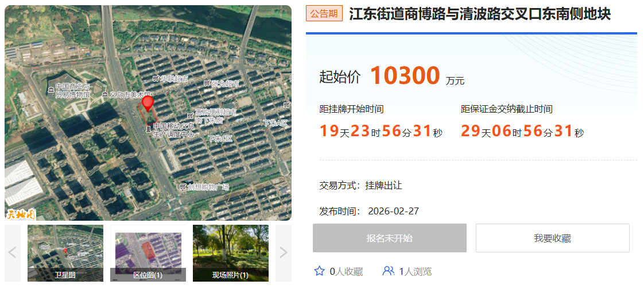The image size is (644, 292).
Task: Click the 中国商业与贸易博物馆 museum icon
Action: [51, 88]
